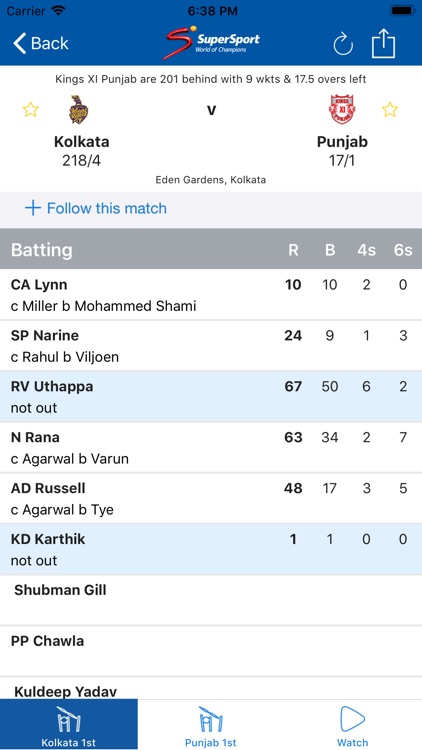Screen dimensions: 422x750
Task: Switch to Kolkata 1st innings tab
Action: (x=69, y=724)
